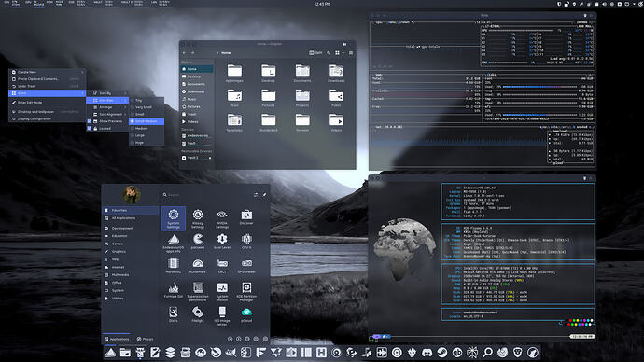Launch GPU-Viewer from the launcher
This screenshot has height=362, width=644.
246,266
